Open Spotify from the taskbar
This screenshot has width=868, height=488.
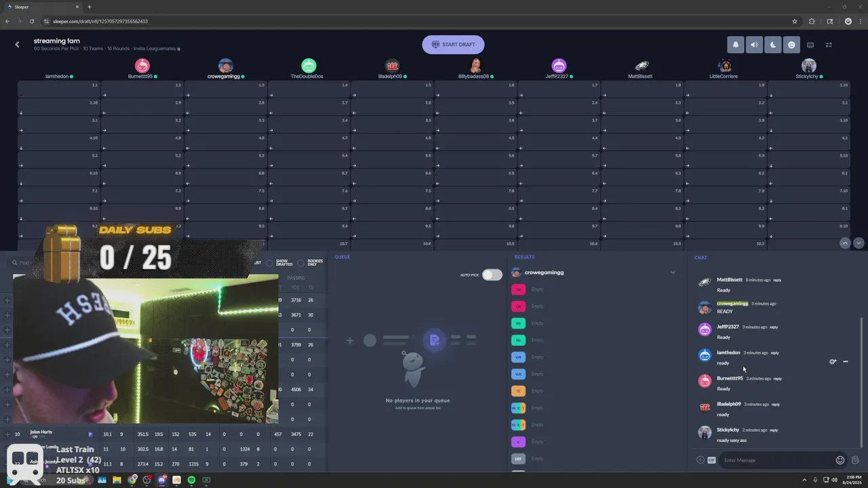(191, 480)
